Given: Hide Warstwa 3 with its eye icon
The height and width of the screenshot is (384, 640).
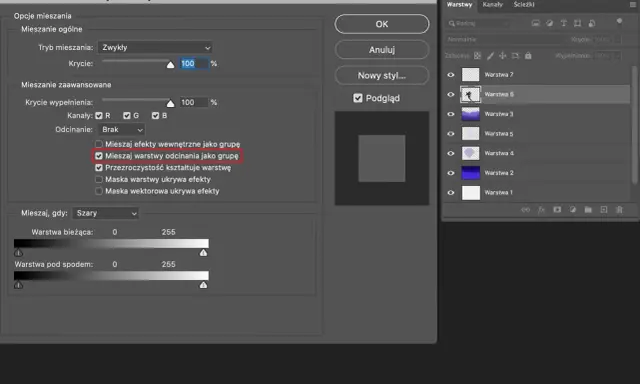Looking at the screenshot, I should tap(451, 114).
